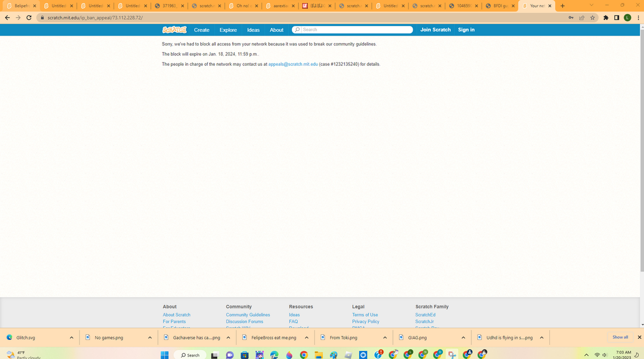The image size is (644, 359).
Task: Toggle the browser side panel icon
Action: (x=616, y=18)
